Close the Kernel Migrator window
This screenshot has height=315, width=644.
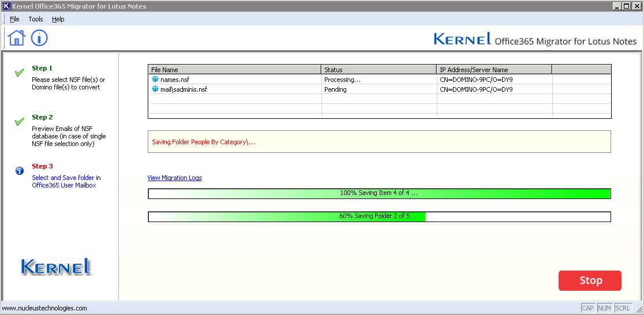[636, 6]
